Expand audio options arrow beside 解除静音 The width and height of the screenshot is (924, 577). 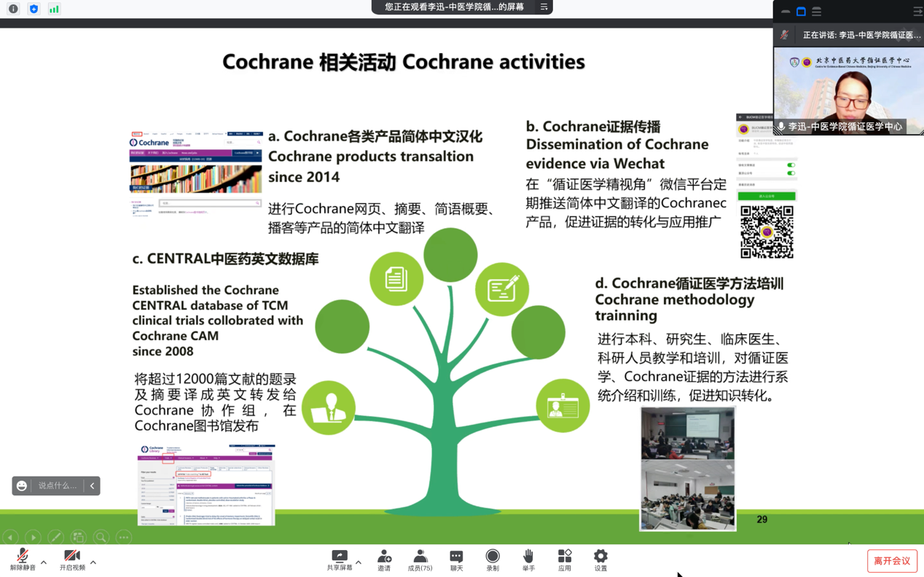[44, 562]
